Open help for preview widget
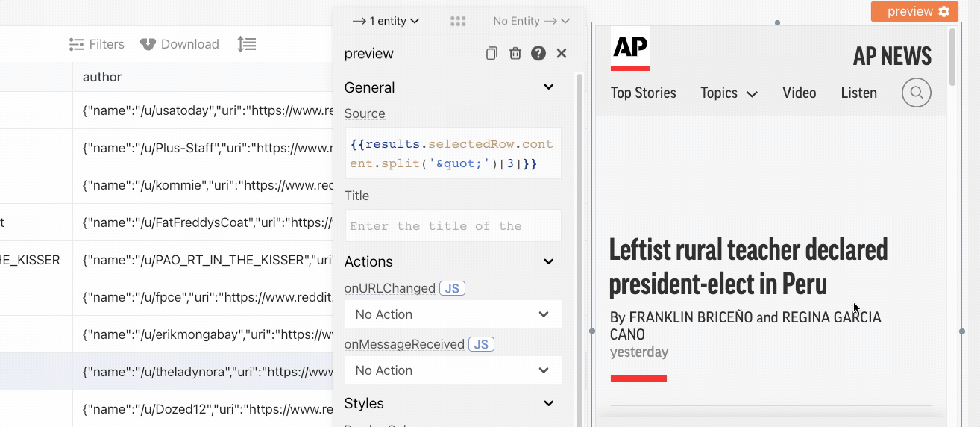 (538, 54)
